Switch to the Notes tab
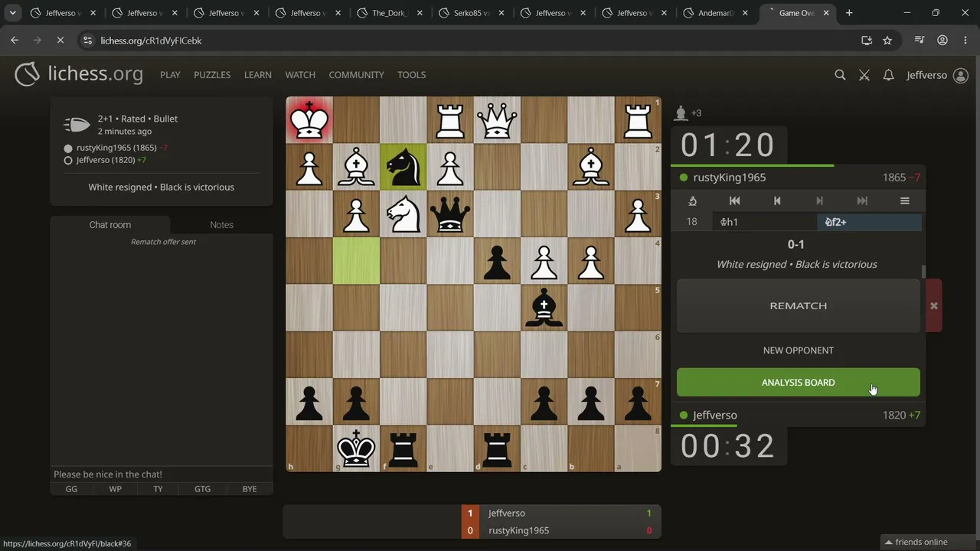This screenshot has height=551, width=980. 222,224
